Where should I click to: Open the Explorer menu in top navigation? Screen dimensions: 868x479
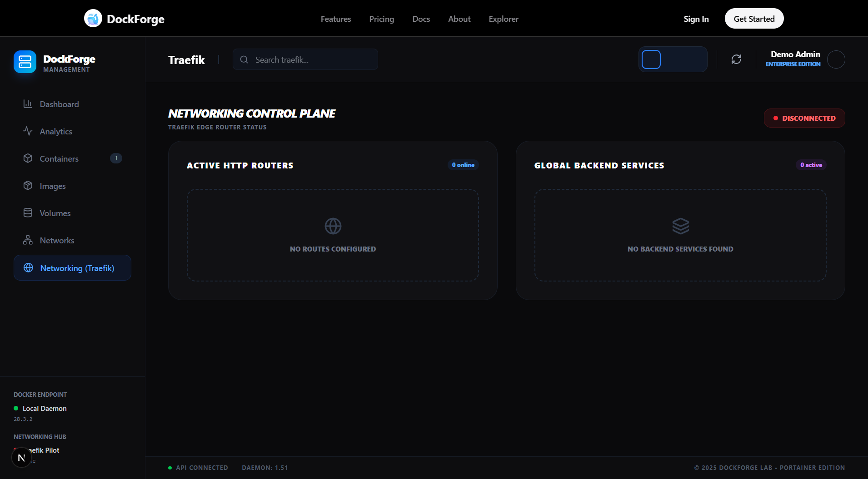pyautogui.click(x=503, y=19)
